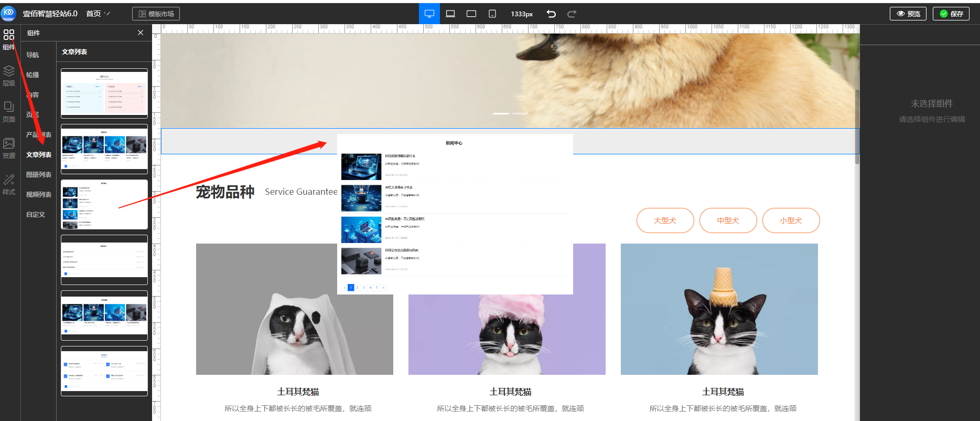Viewport: 980px width, 421px height.
Task: Filter by 中型犬 category
Action: [x=728, y=220]
